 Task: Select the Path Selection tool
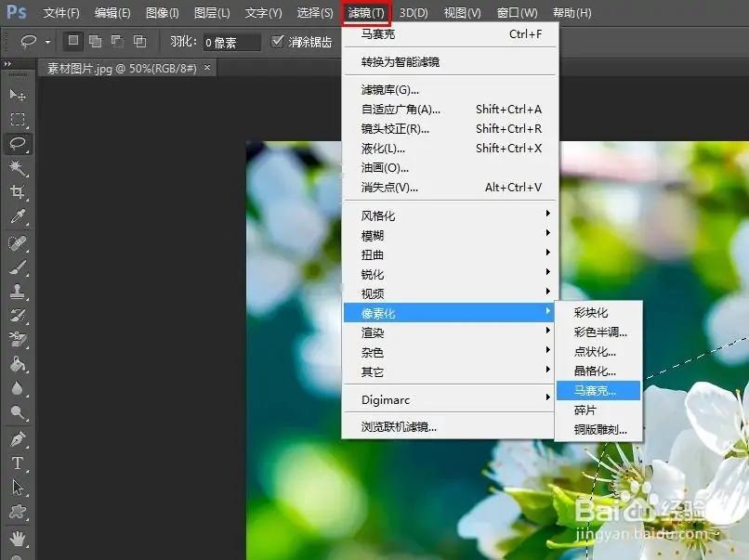(x=18, y=488)
